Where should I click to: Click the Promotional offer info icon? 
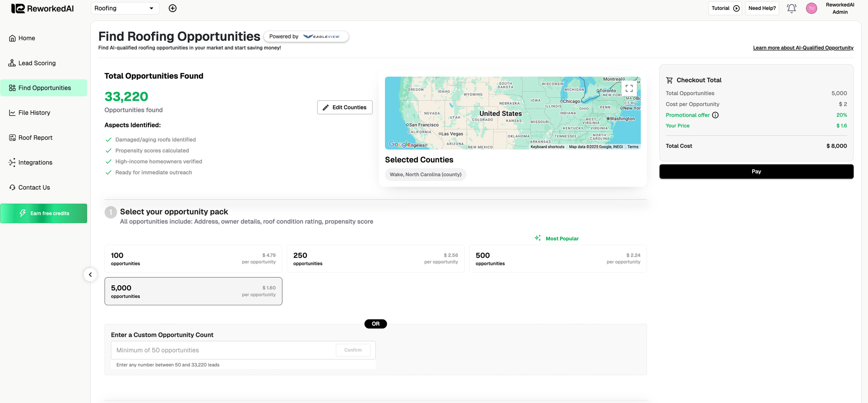pos(715,115)
